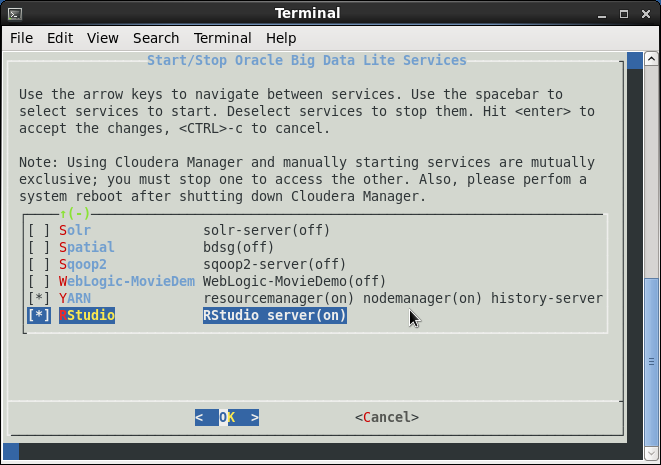Open the File menu
The width and height of the screenshot is (661, 465).
[21, 38]
